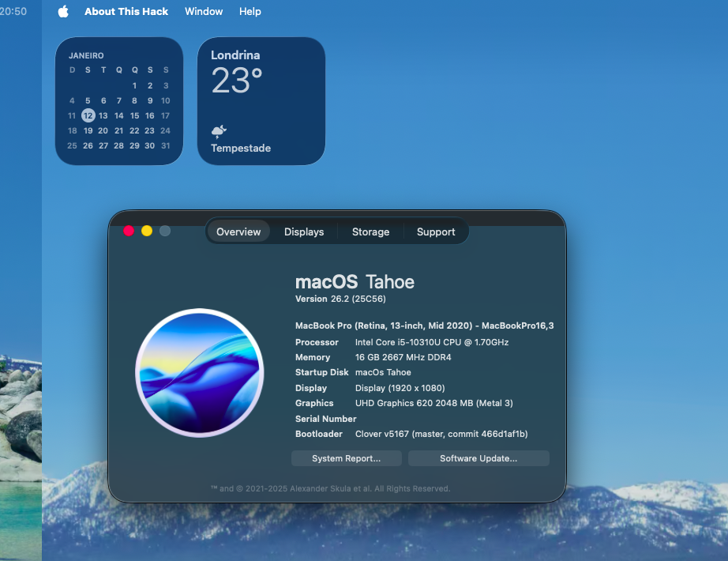This screenshot has width=728, height=561.
Task: Click the Graphics label
Action: pyautogui.click(x=314, y=403)
